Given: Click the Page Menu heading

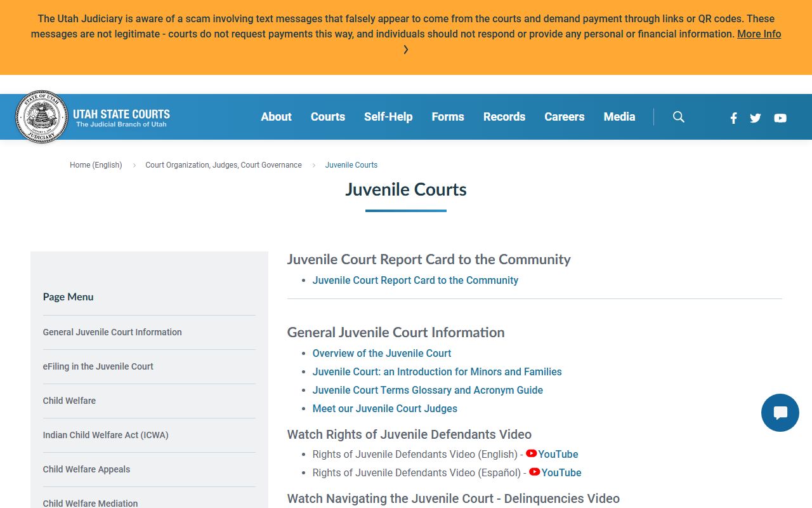Looking at the screenshot, I should [69, 297].
